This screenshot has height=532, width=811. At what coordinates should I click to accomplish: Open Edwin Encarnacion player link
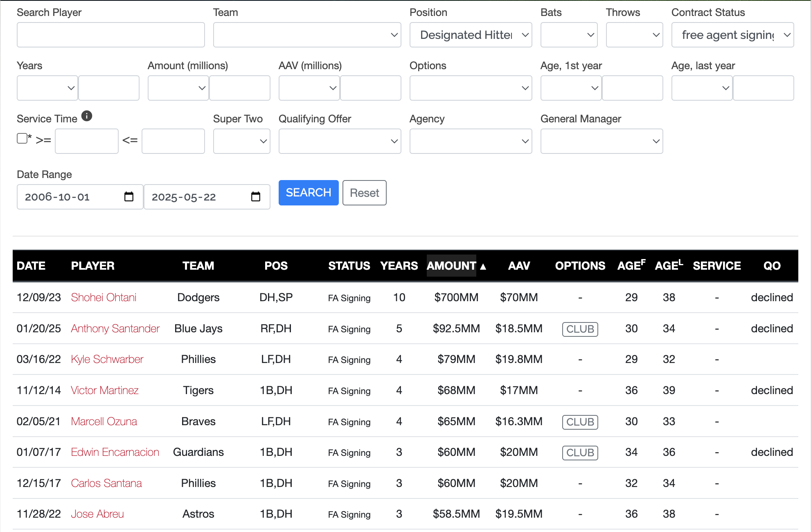(115, 452)
